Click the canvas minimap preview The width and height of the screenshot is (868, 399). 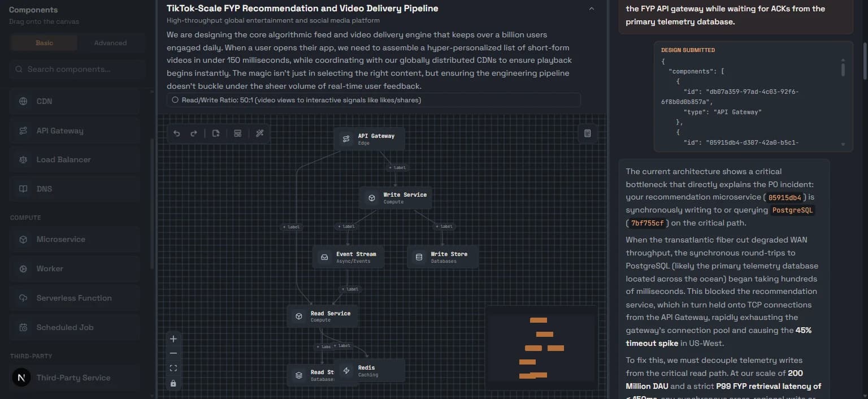click(541, 348)
